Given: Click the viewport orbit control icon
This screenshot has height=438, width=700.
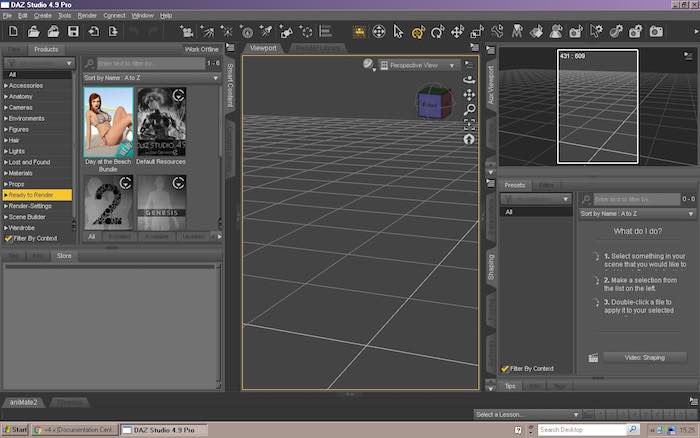Looking at the screenshot, I should click(469, 80).
